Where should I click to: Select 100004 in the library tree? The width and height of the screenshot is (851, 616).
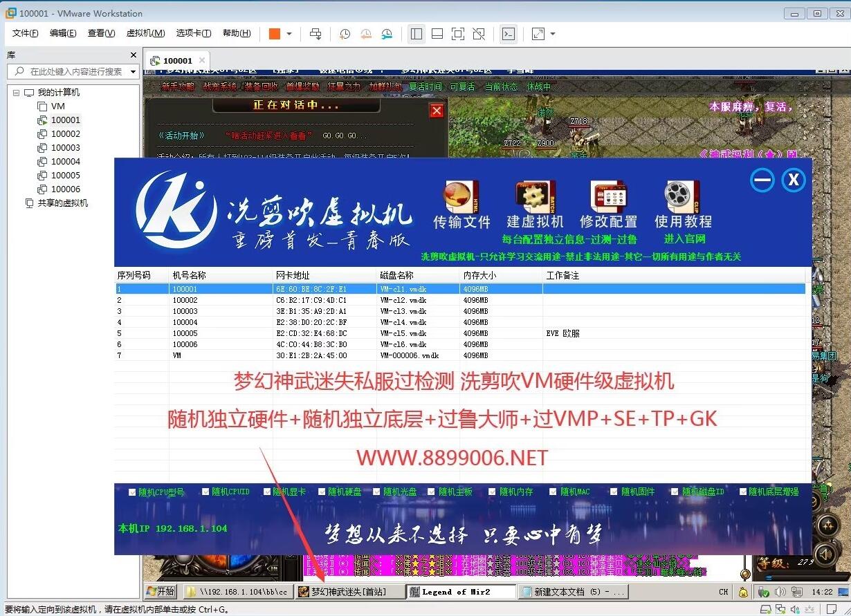(x=66, y=161)
